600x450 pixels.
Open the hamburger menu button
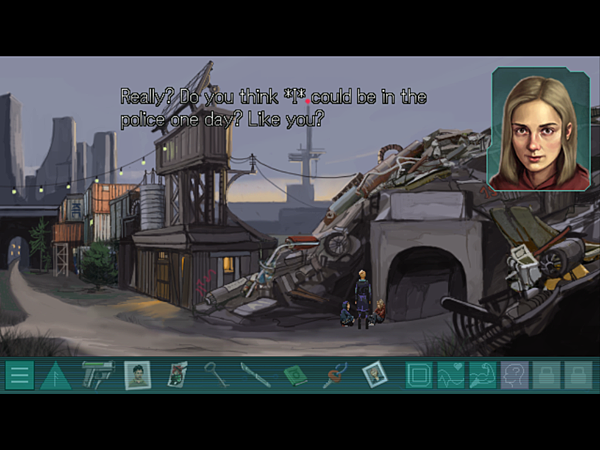20,375
